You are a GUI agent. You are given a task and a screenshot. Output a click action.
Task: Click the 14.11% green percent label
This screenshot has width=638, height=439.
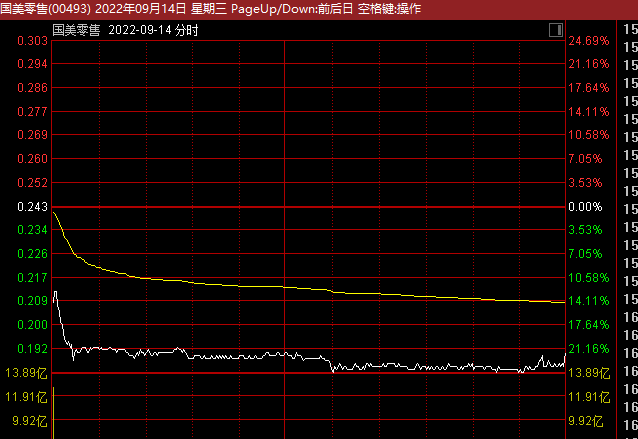click(588, 301)
